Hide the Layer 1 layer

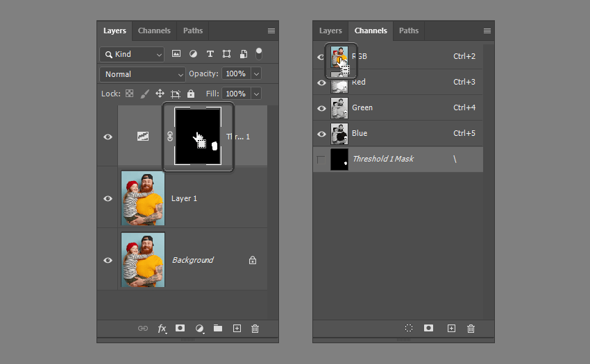pyautogui.click(x=108, y=198)
